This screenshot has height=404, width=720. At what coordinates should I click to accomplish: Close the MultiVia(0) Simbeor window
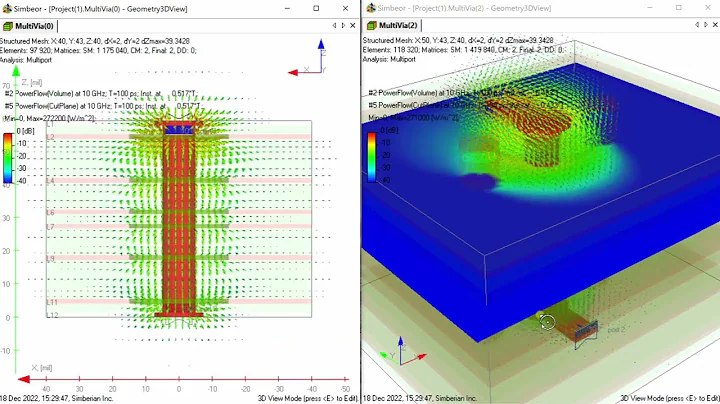tap(345, 8)
